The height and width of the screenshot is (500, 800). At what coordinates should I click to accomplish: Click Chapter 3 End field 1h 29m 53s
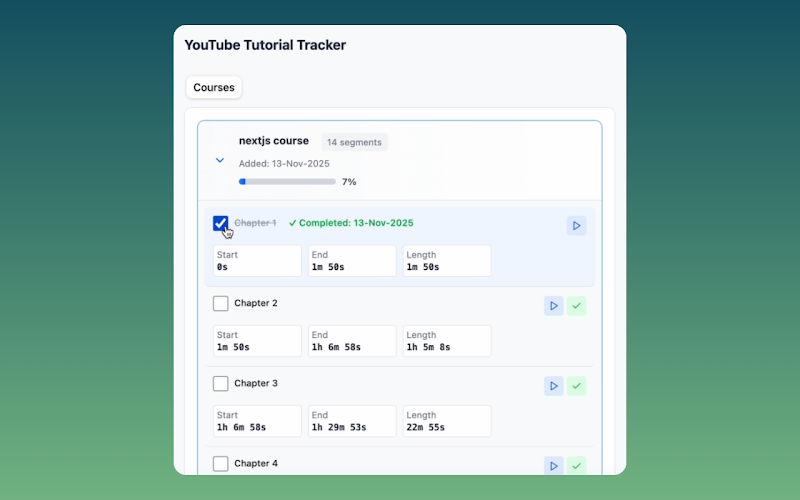pos(352,421)
